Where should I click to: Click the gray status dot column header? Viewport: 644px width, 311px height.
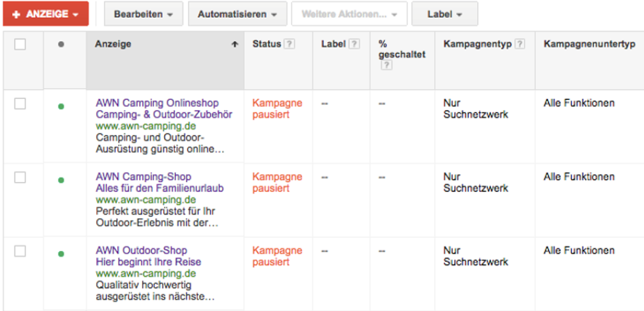pyautogui.click(x=61, y=45)
